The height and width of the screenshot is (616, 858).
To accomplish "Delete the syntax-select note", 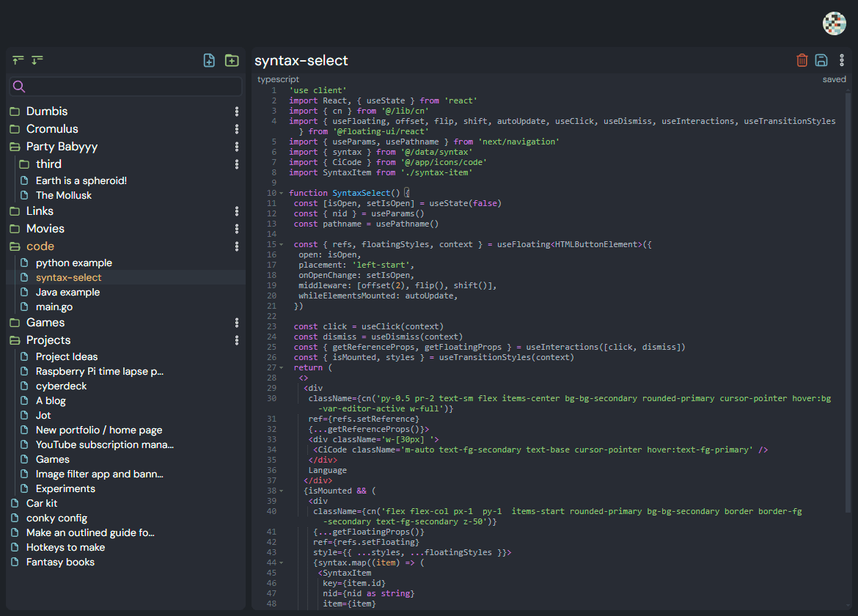I will tap(801, 60).
